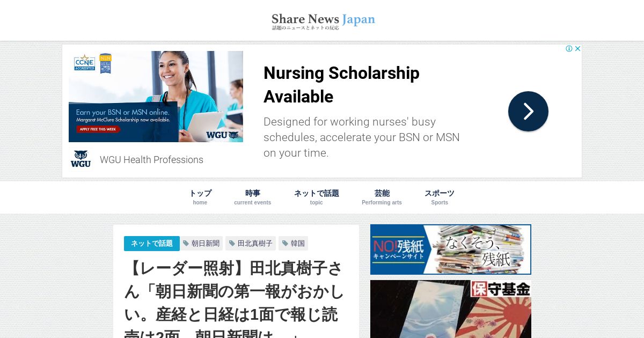Open the トップ home menu item

[x=200, y=197]
